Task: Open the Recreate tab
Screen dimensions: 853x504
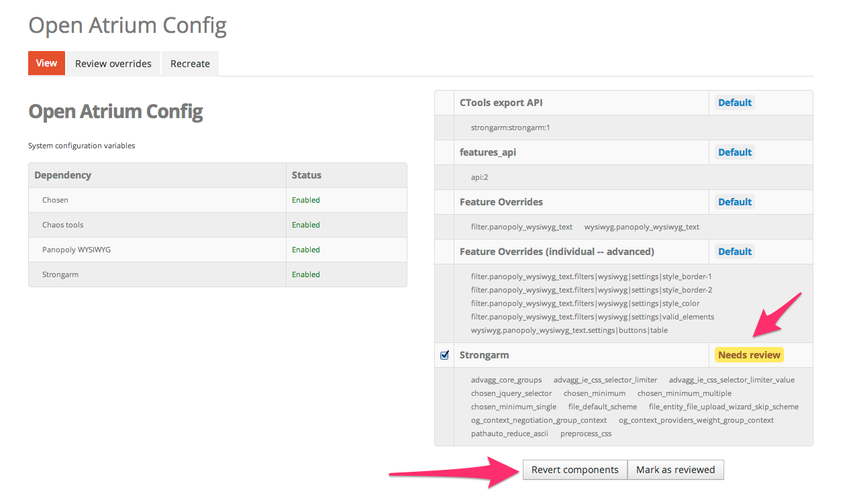Action: tap(190, 64)
